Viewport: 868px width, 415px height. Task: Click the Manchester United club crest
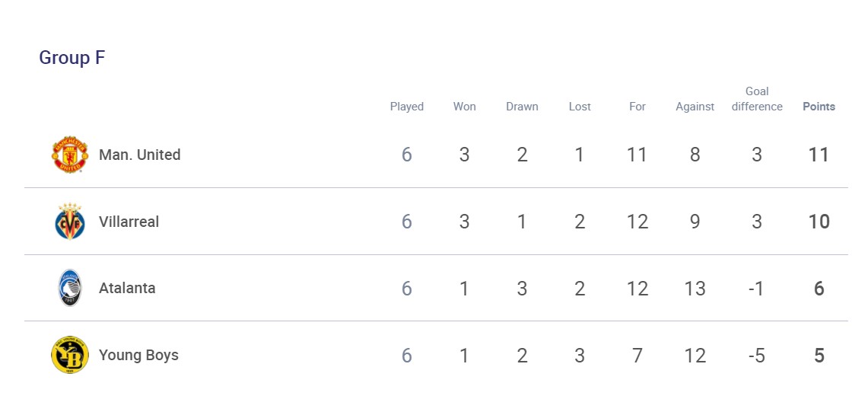click(x=69, y=155)
